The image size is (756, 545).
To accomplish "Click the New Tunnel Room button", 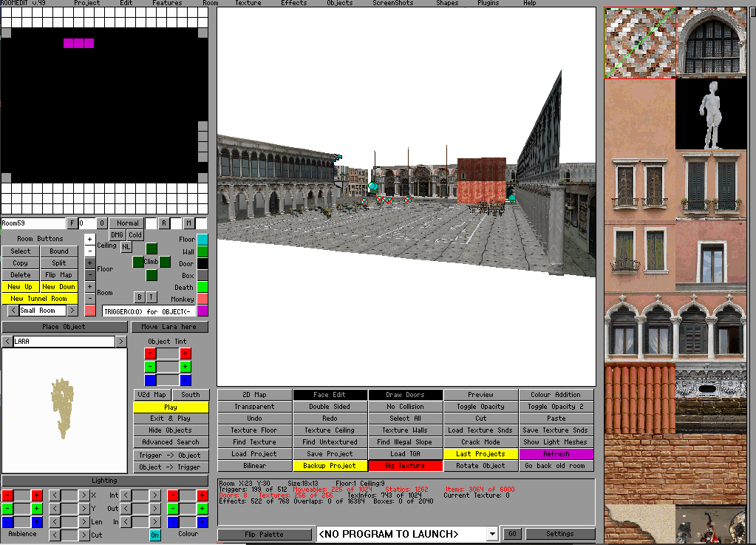I will click(x=39, y=299).
